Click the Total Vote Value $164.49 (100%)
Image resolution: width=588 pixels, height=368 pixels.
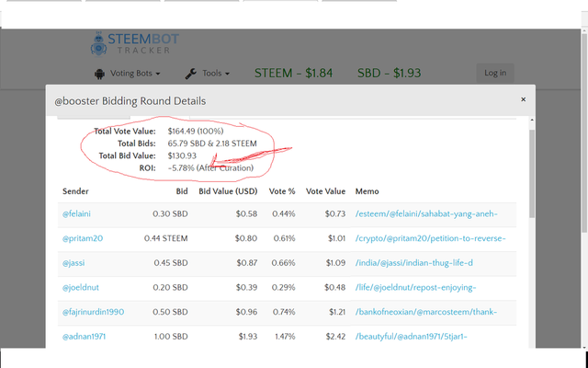[196, 131]
